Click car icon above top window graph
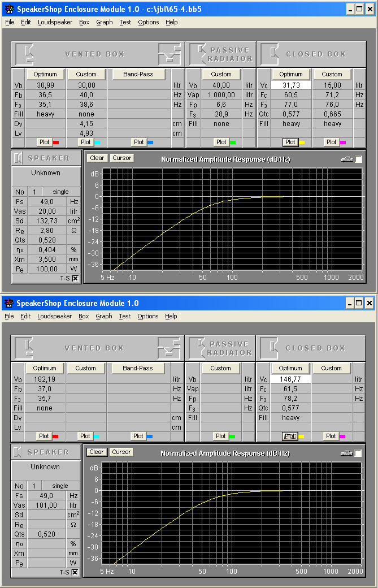Viewport: 378px width, 588px height. (347, 160)
